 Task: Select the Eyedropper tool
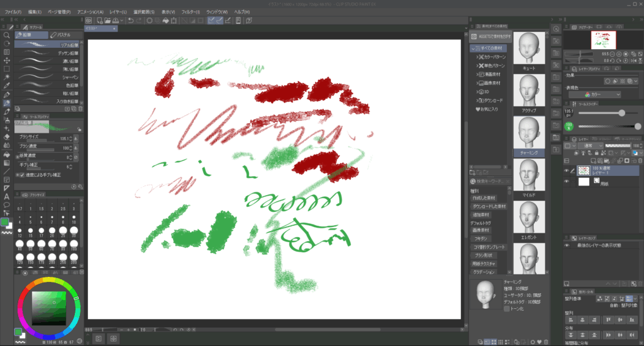coord(6,86)
